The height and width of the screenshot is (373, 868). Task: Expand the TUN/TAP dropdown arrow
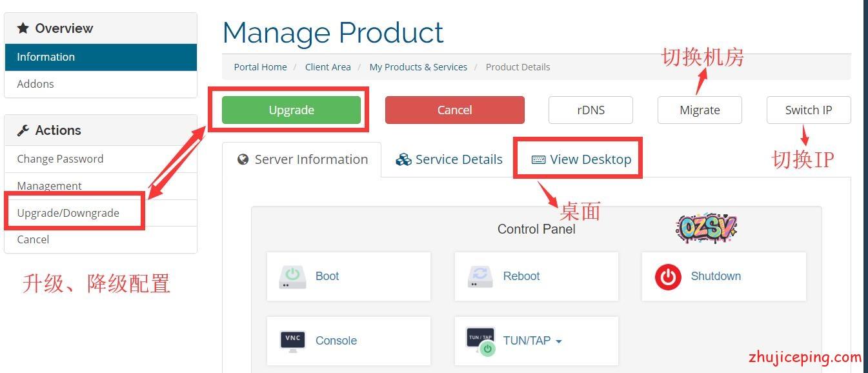click(x=558, y=341)
